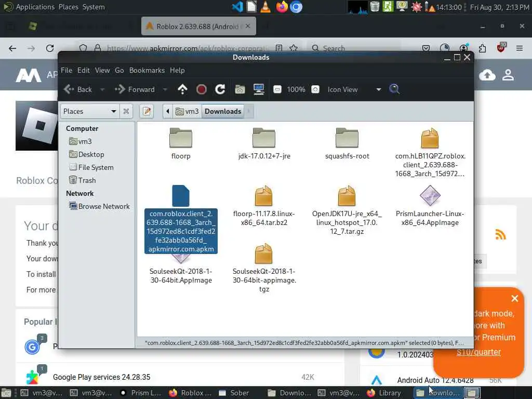This screenshot has height=399, width=532.
Task: Open the Go menu
Action: coord(119,70)
